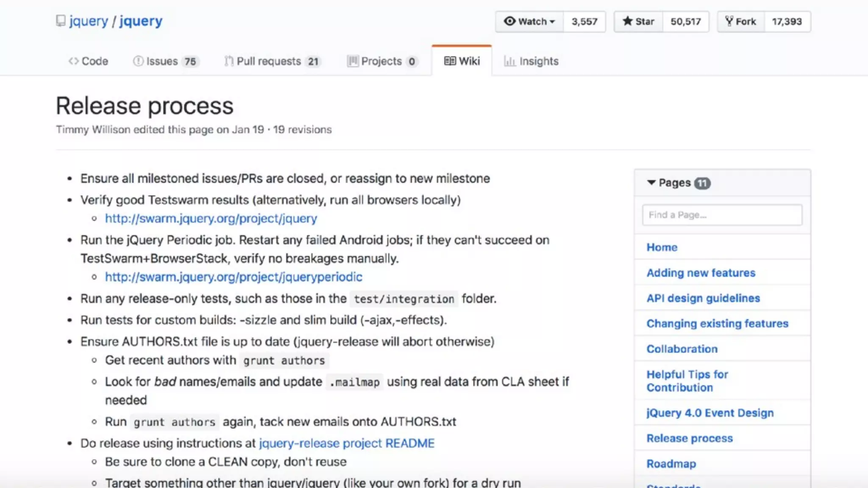Open the Watch dropdown caret
The image size is (868, 488).
(x=552, y=22)
